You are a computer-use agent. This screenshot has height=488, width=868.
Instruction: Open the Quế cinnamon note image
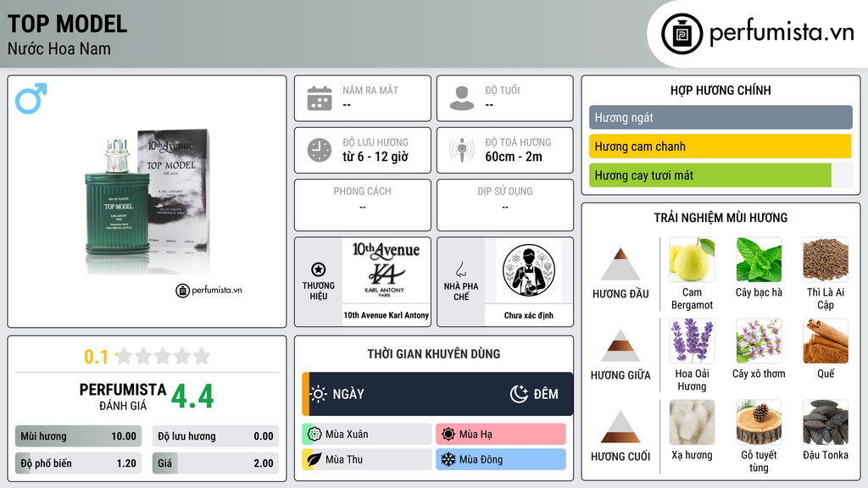(x=826, y=341)
